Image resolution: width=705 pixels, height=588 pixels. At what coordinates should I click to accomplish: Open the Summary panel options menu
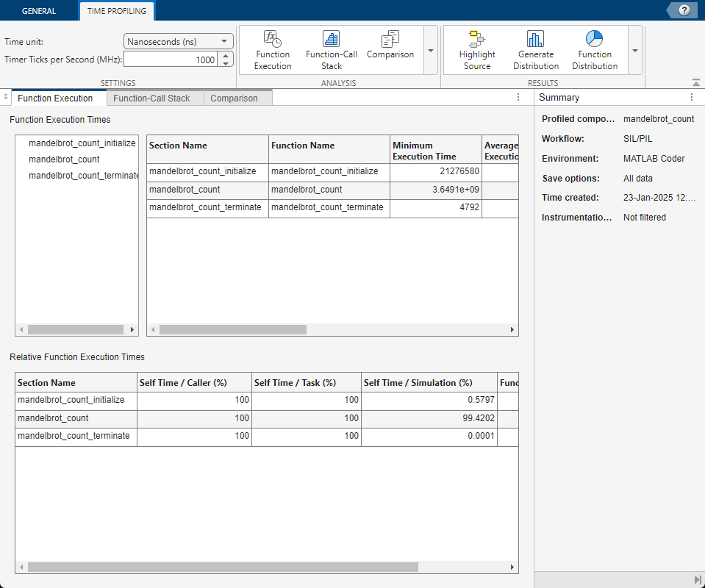pos(690,97)
